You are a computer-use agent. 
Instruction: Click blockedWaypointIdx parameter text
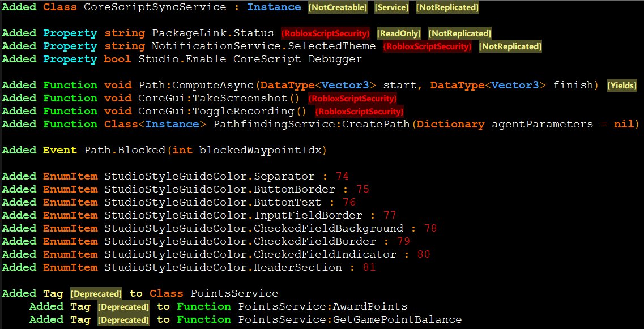(x=260, y=150)
